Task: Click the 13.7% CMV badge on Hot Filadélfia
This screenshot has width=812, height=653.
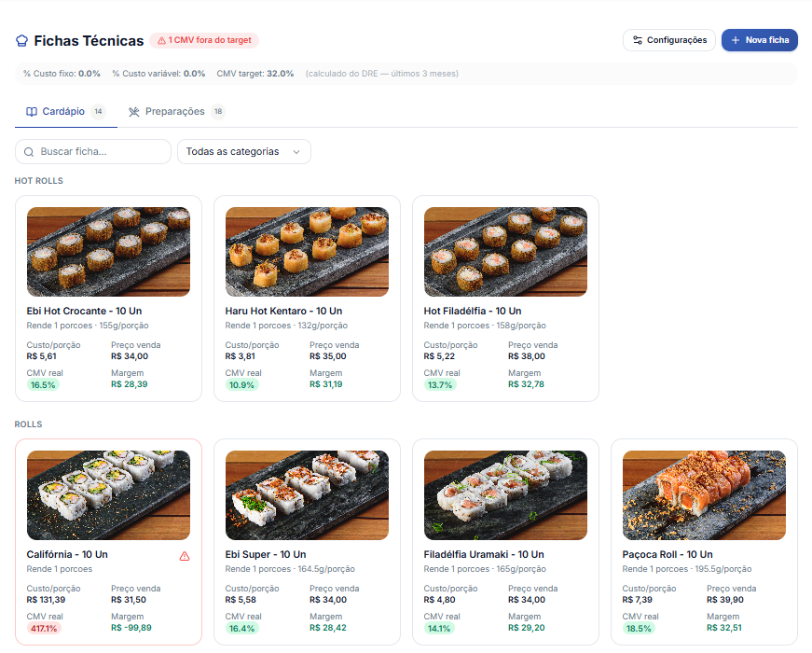Action: pyautogui.click(x=440, y=384)
